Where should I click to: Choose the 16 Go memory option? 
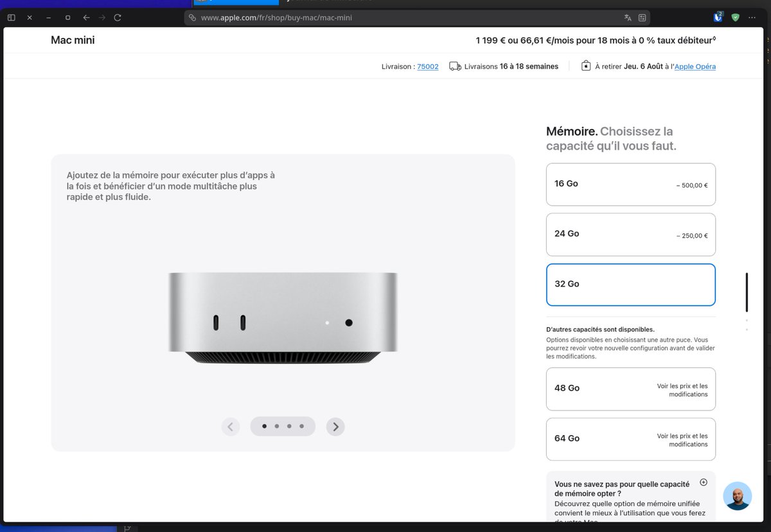click(x=631, y=184)
